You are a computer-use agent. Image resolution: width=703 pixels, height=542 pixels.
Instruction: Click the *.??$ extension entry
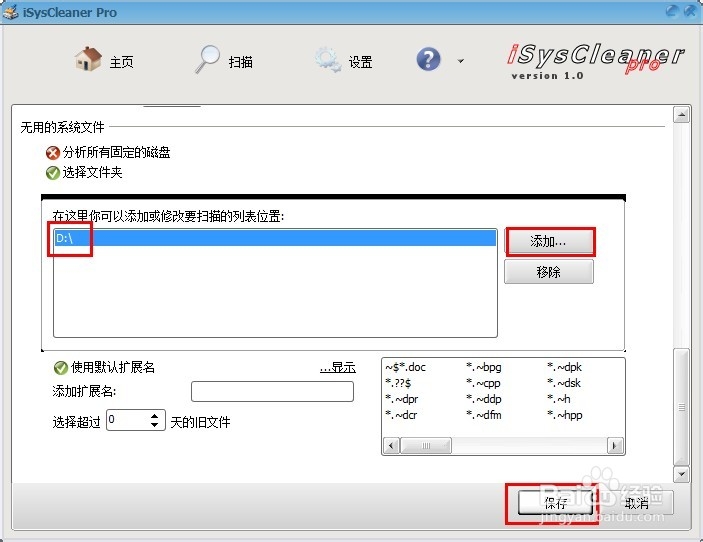point(398,383)
